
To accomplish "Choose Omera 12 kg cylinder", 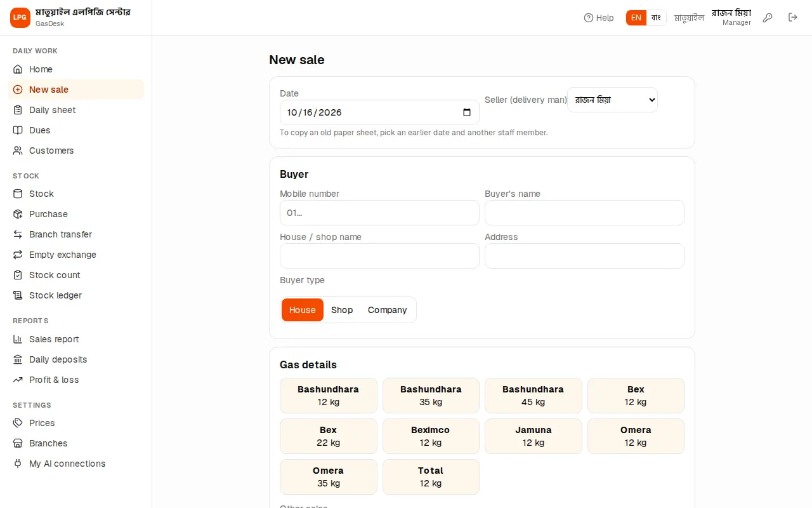I will click(x=636, y=436).
